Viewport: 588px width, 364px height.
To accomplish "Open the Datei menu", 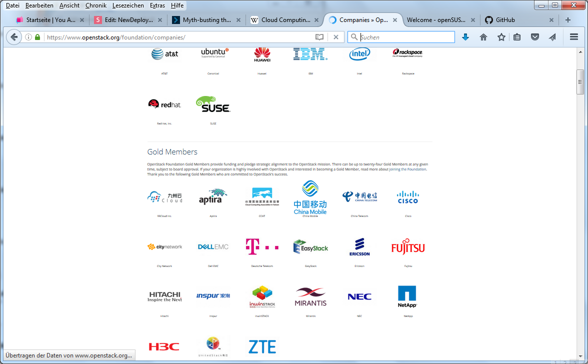I will (13, 5).
